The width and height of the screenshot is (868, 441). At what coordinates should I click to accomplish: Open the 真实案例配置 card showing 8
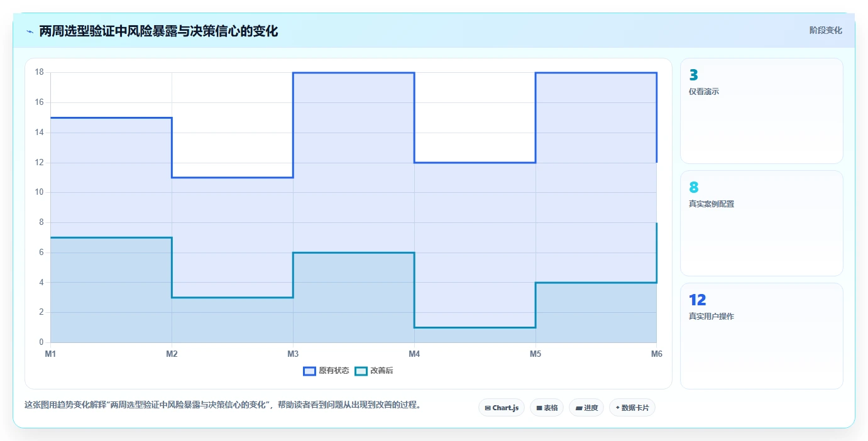(x=761, y=223)
